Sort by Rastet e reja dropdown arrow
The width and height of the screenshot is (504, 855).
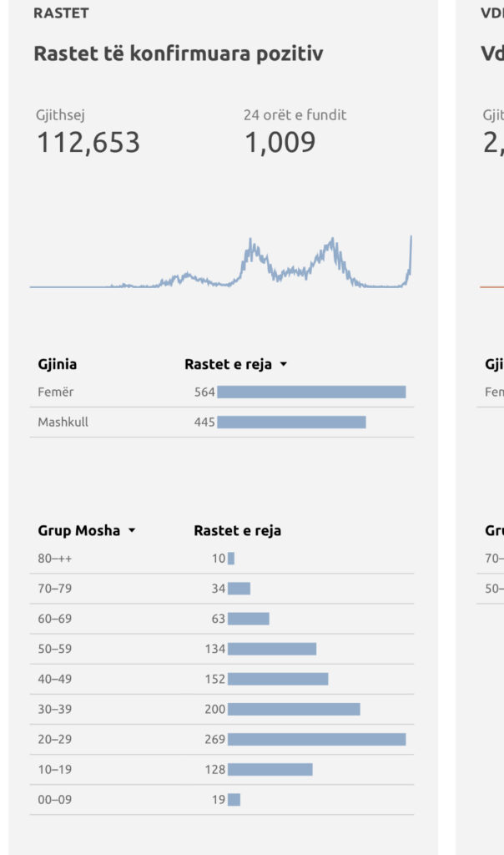click(284, 364)
